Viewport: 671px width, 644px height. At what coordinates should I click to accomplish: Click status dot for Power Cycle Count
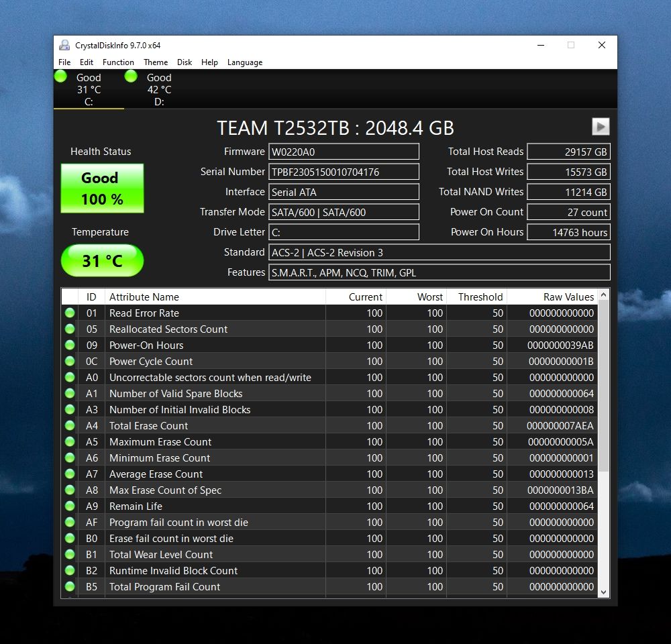click(70, 361)
